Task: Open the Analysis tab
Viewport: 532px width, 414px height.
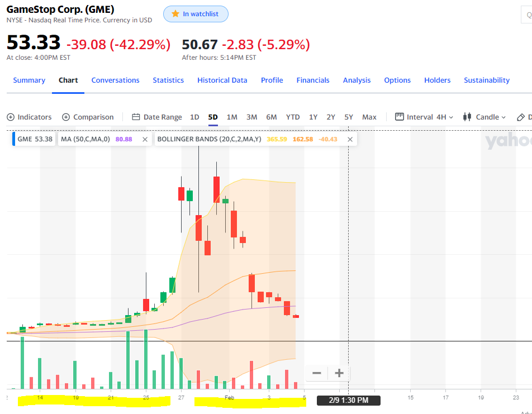Action: [x=357, y=80]
